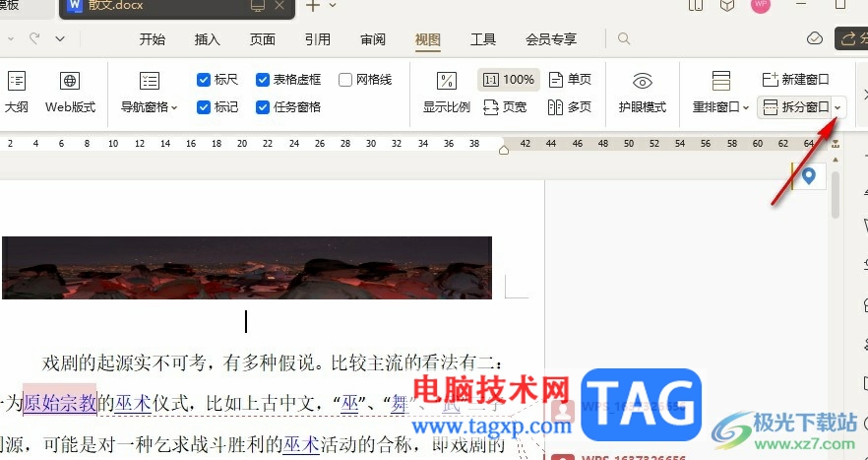Click the search magnifier icon in ribbon

[x=624, y=38]
